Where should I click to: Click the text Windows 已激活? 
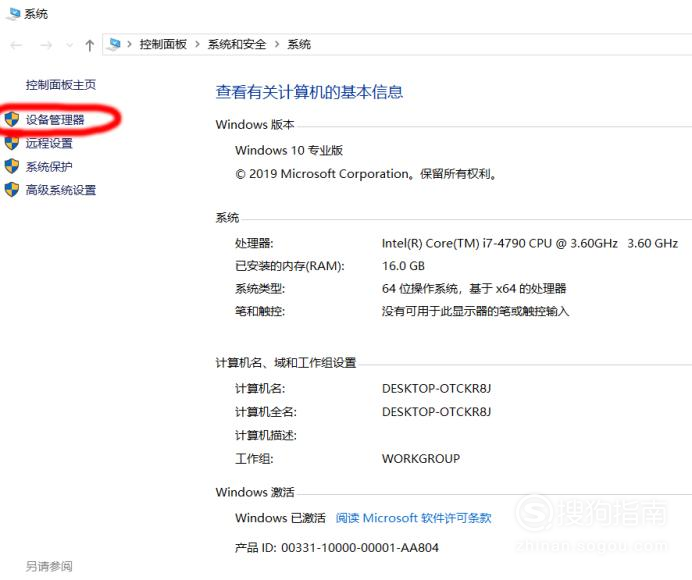coord(280,518)
